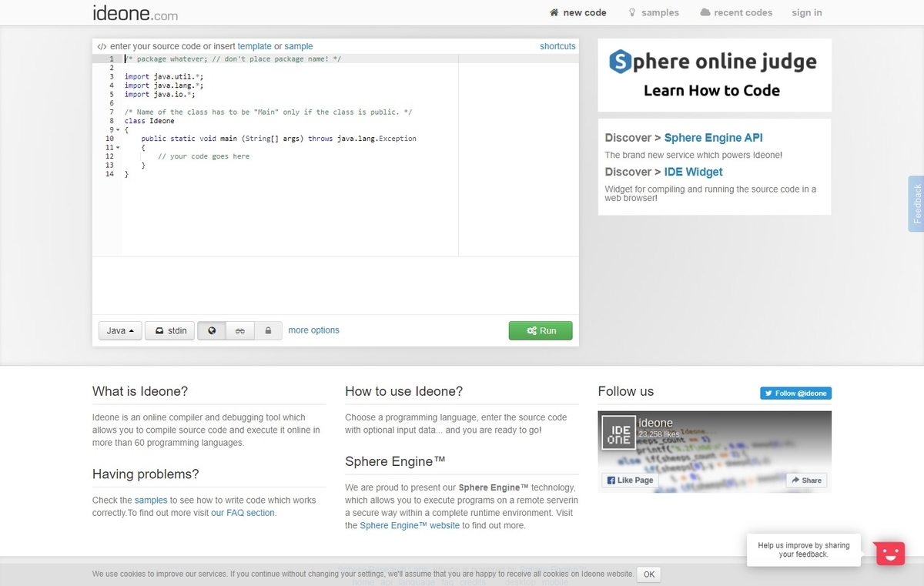Set code visibility to private lock
The height and width of the screenshot is (586, 924).
tap(268, 330)
